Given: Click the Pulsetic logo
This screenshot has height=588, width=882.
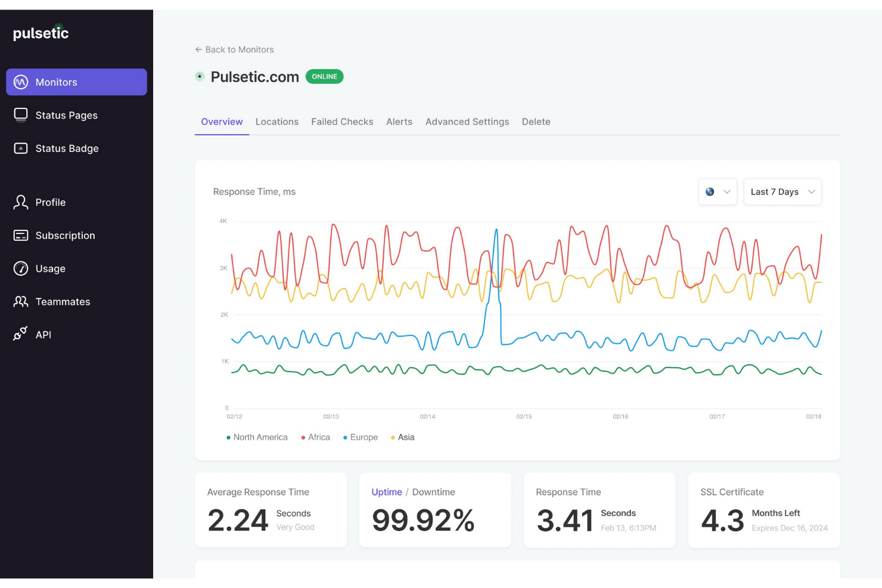Looking at the screenshot, I should point(40,33).
